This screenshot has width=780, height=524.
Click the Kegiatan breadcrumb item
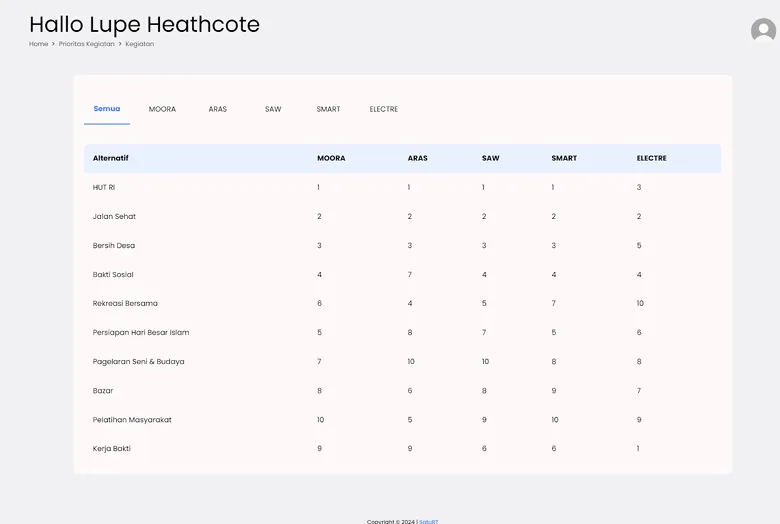pyautogui.click(x=139, y=44)
